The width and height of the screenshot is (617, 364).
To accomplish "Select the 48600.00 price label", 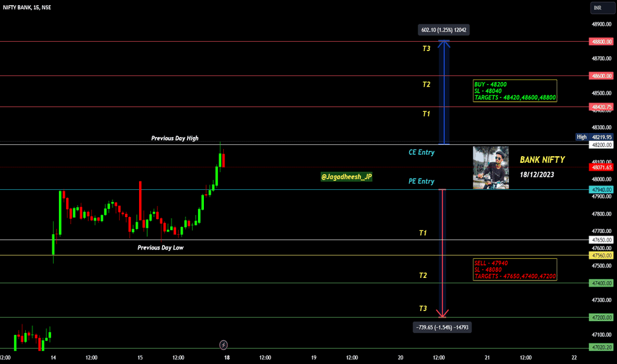I will coord(601,76).
